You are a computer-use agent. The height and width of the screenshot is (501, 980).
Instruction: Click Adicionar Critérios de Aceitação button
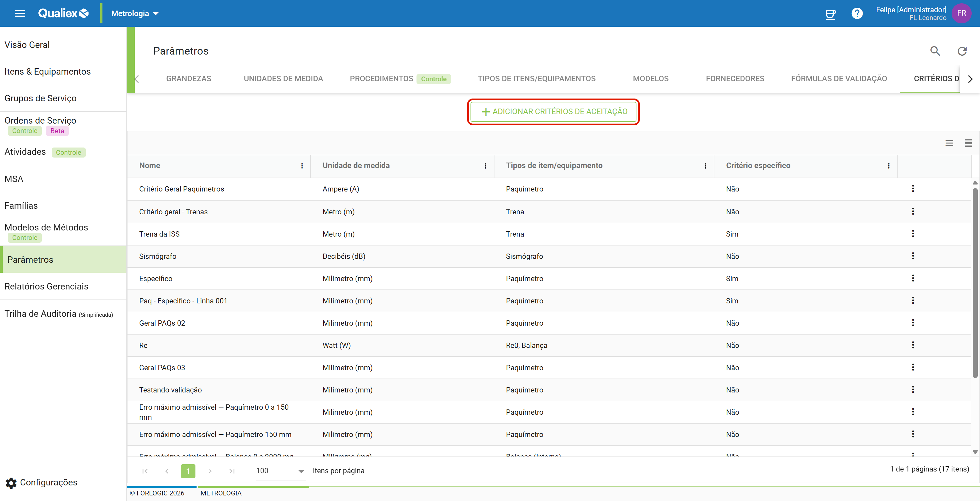[553, 112]
